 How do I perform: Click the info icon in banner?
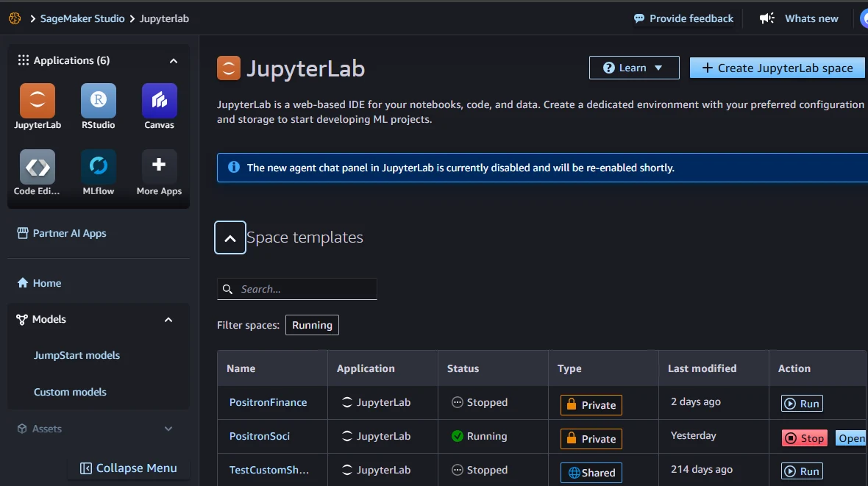pos(234,167)
